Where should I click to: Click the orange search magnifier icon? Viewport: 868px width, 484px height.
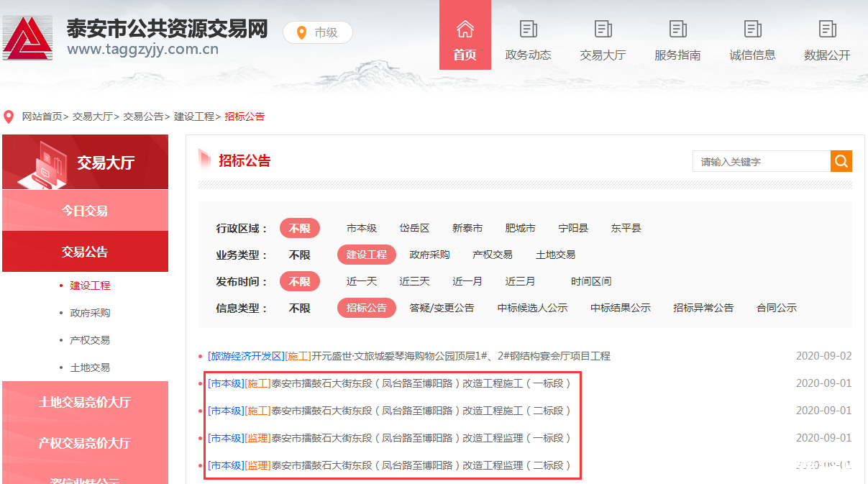point(841,161)
